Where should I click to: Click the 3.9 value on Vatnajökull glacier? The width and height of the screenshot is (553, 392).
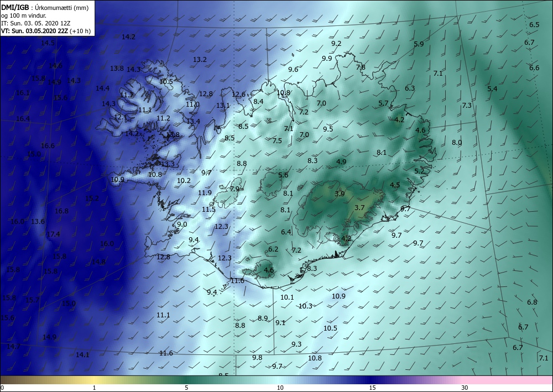pyautogui.click(x=340, y=194)
